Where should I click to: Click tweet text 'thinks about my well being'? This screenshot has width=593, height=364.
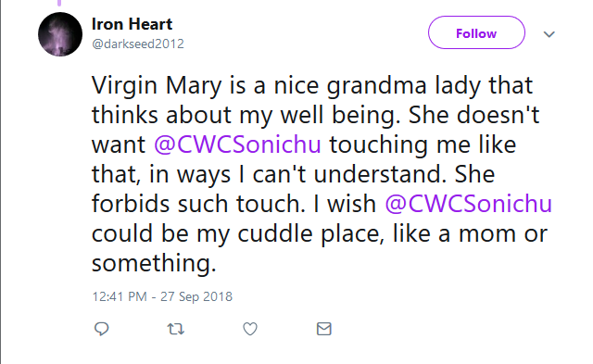tap(246, 115)
